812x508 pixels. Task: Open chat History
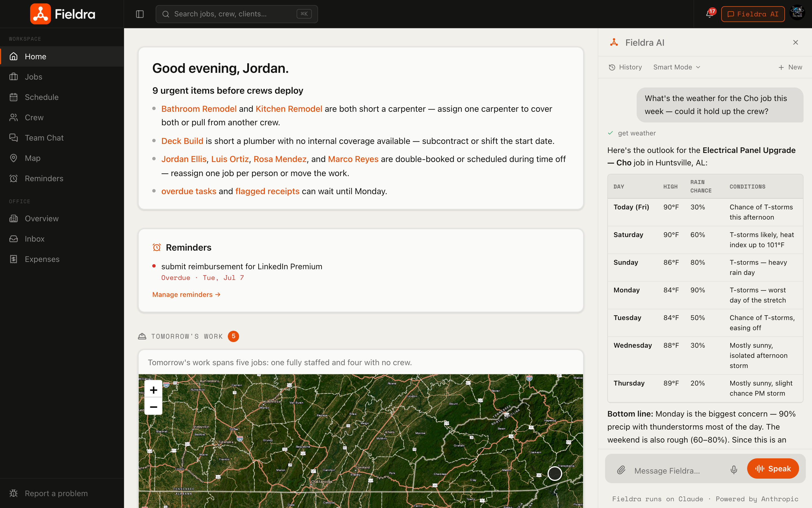tap(625, 67)
